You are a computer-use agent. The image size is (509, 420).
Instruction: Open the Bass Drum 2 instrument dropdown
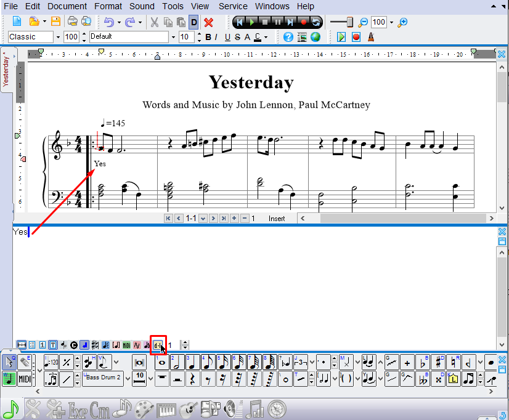(x=127, y=378)
